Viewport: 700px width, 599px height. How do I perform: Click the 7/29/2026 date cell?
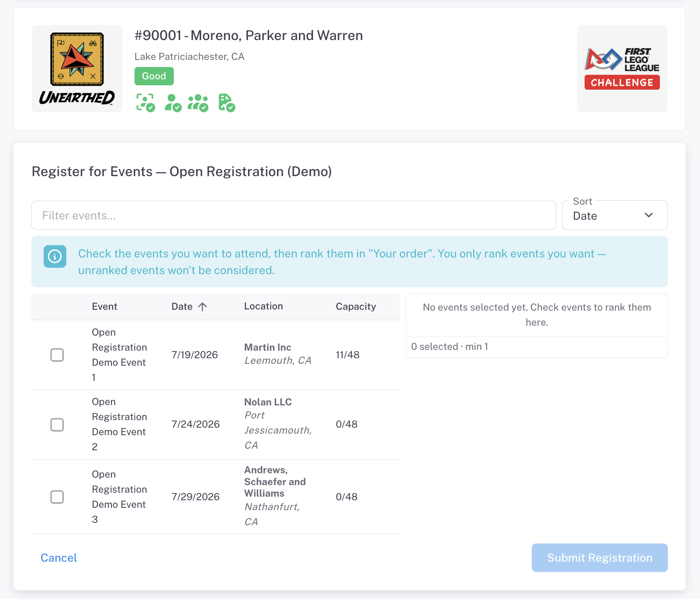(x=195, y=497)
